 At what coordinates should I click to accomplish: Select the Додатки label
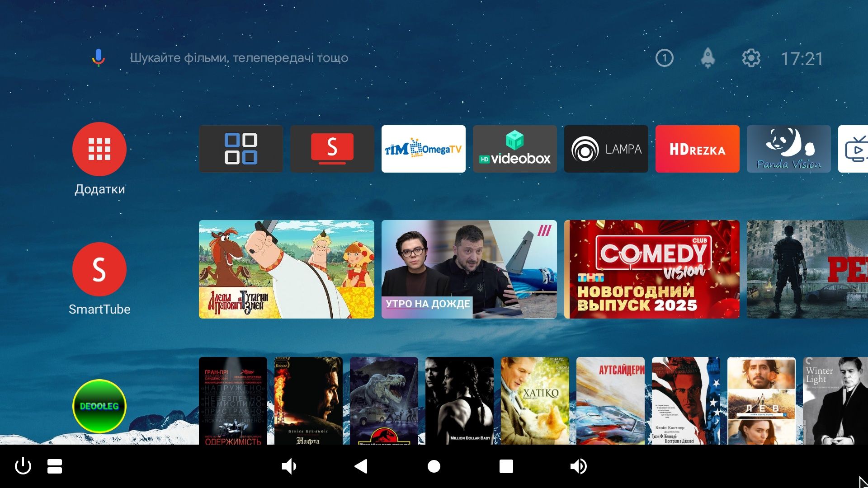(99, 189)
